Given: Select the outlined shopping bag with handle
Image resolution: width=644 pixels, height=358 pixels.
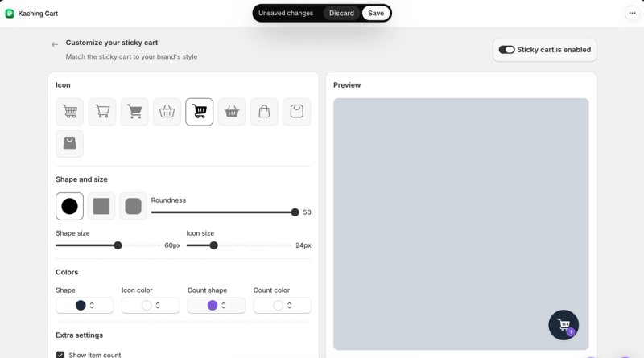Looking at the screenshot, I should [264, 112].
